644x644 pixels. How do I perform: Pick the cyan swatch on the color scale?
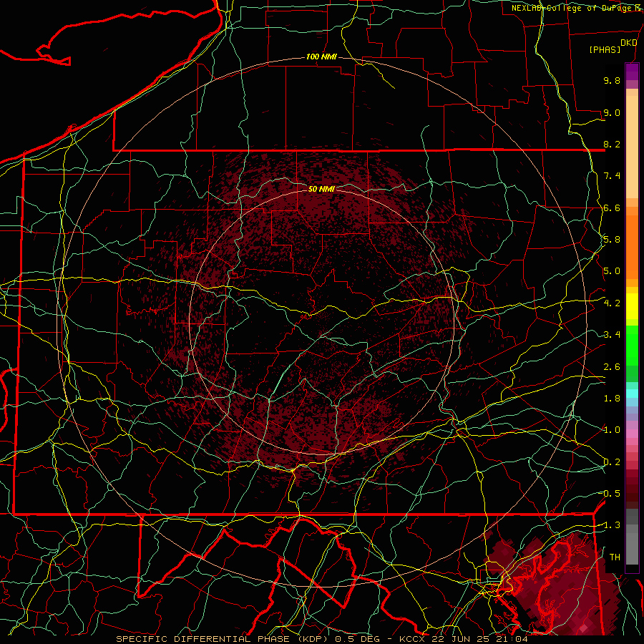(x=632, y=394)
